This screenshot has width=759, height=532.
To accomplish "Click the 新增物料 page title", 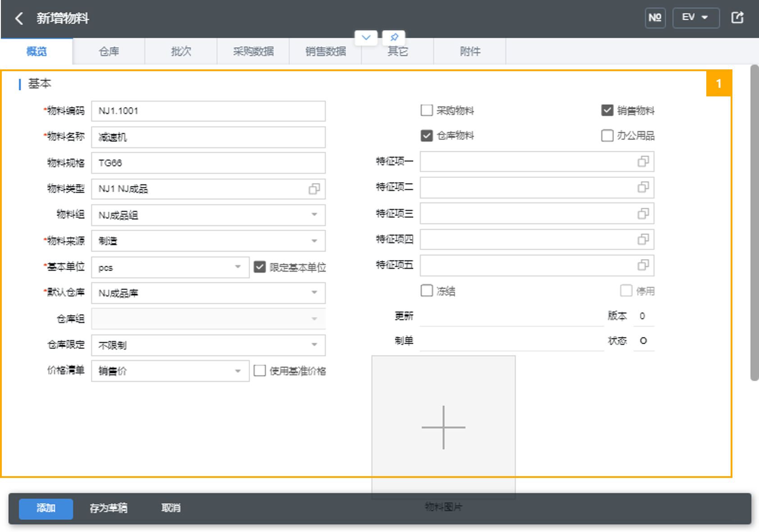I will click(x=63, y=18).
